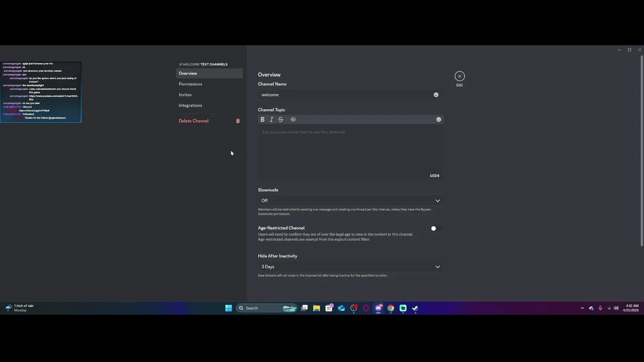This screenshot has width=644, height=362.
Task: Open Task View from taskbar
Action: 304,308
